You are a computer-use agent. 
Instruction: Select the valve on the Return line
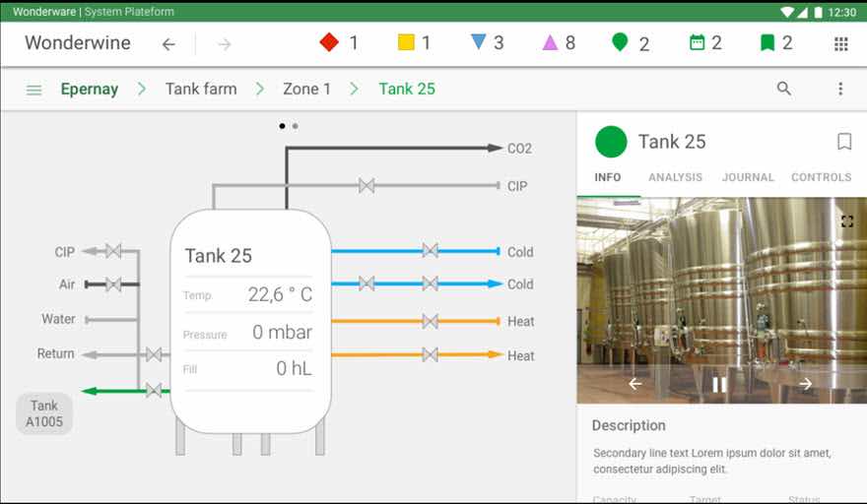coord(154,354)
